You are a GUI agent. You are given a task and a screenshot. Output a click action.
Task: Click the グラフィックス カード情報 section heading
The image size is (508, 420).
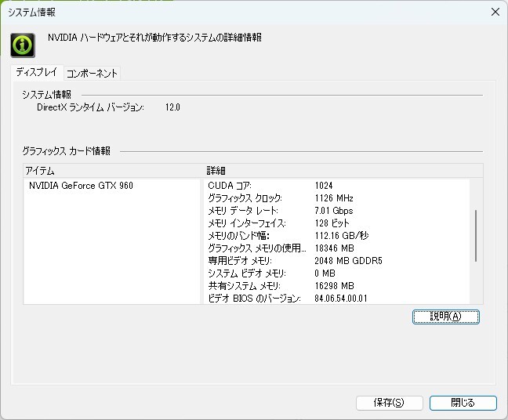[67, 151]
